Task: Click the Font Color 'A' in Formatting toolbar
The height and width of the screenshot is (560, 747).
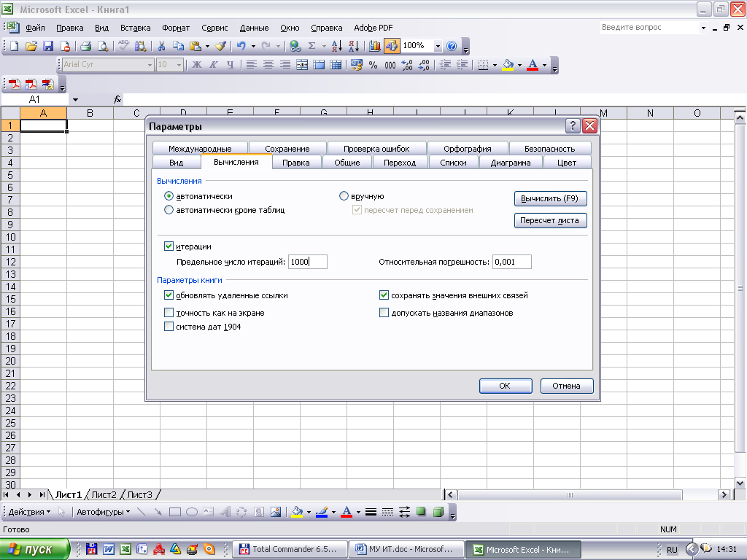Action: click(x=533, y=65)
